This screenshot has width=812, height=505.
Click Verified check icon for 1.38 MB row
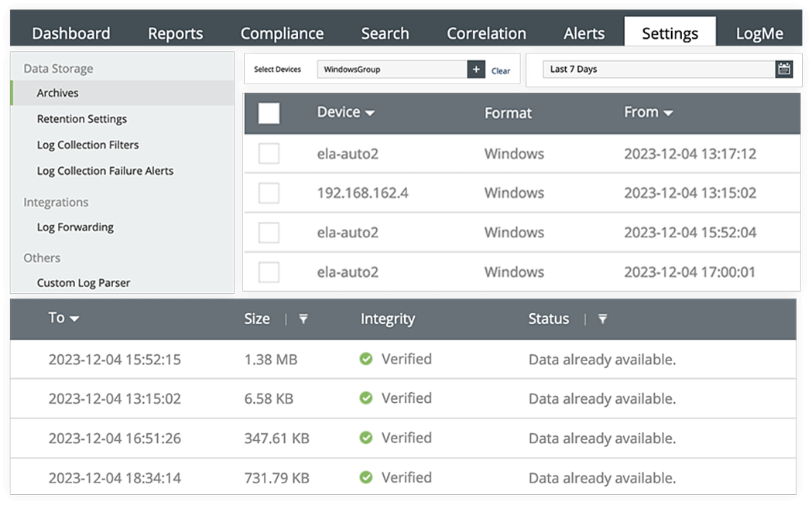point(366,359)
